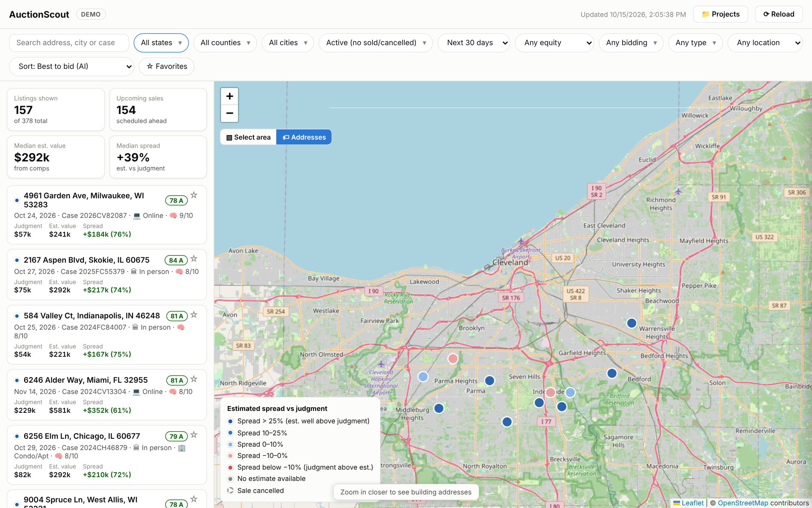Open the OpenStreetMap attribution link

point(743,503)
